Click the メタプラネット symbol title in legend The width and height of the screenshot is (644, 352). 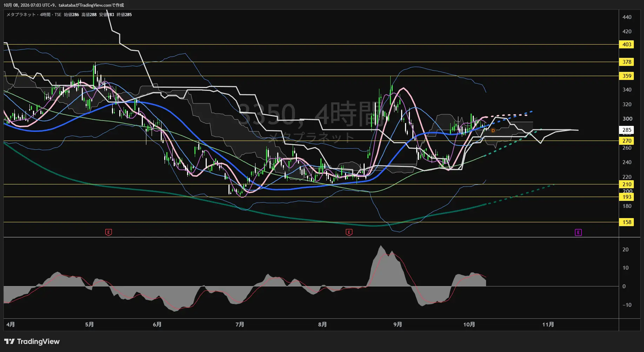(21, 15)
